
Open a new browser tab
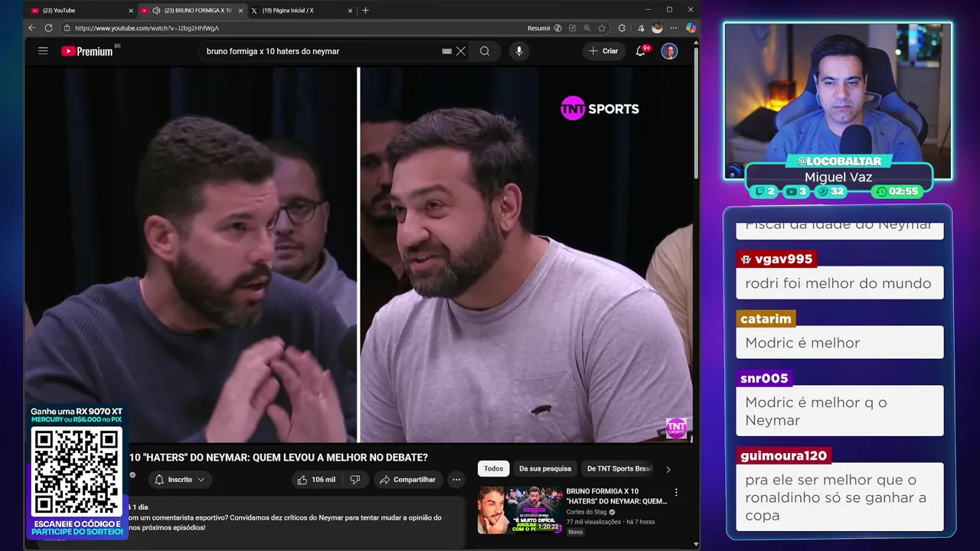coord(365,10)
